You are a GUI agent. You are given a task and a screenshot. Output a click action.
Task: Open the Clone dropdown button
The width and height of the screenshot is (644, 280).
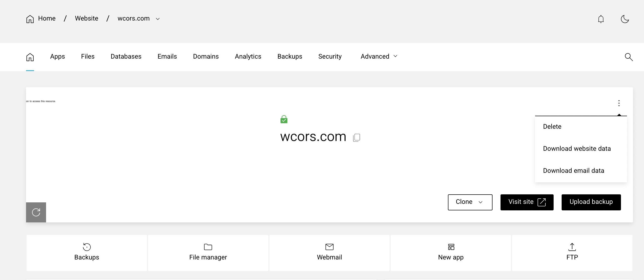tap(470, 202)
